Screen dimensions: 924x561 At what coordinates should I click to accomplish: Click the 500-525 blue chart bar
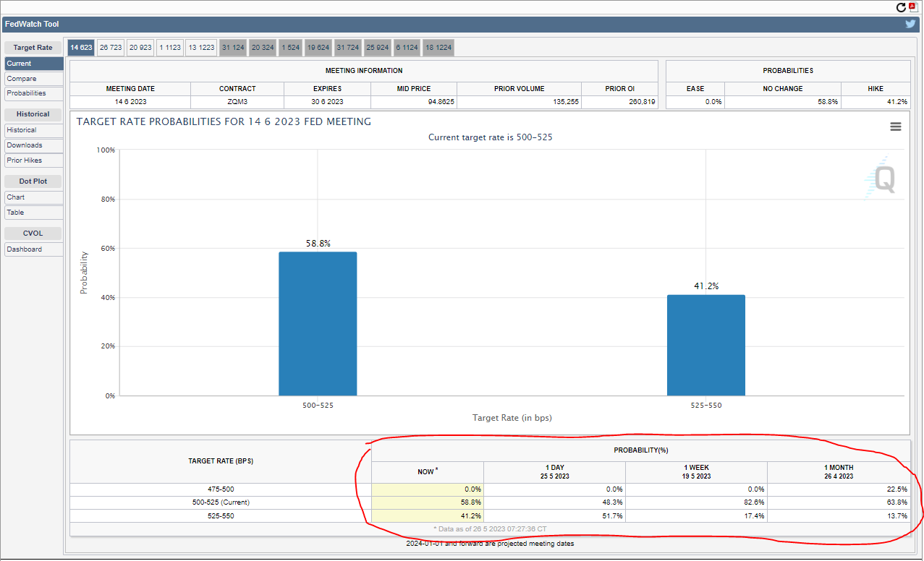coord(318,324)
